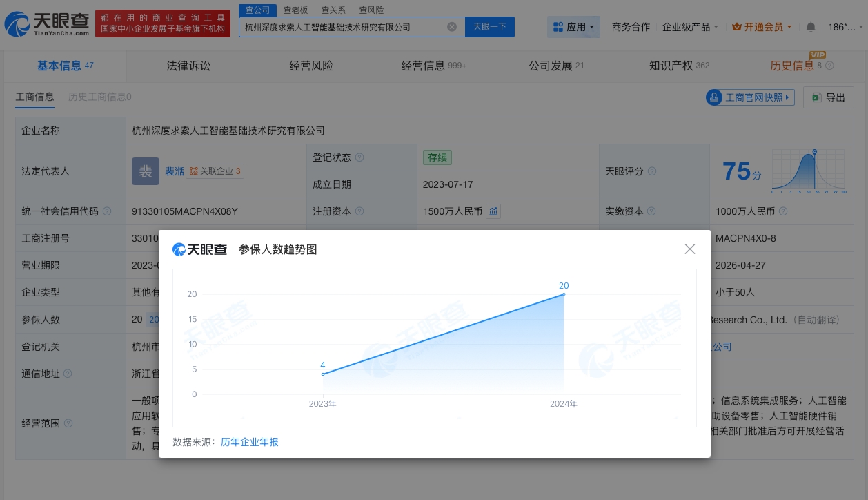Click the 导出 export button

point(829,97)
